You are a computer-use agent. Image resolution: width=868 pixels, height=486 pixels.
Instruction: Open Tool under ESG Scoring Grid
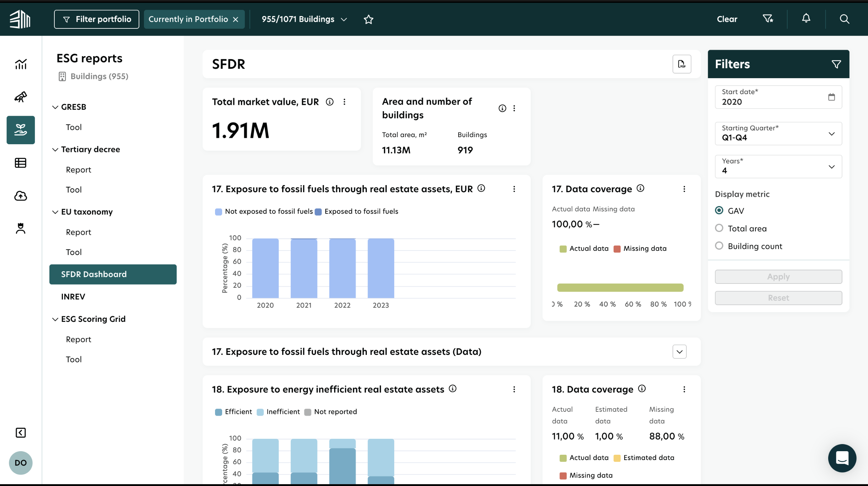74,360
